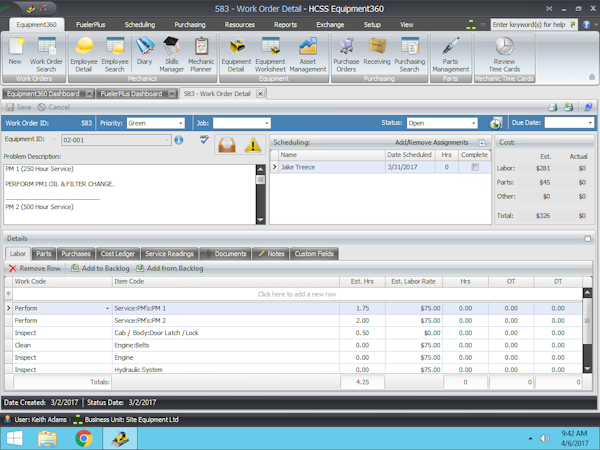Click Add from Backlog button
The height and width of the screenshot is (450, 600).
pyautogui.click(x=170, y=269)
